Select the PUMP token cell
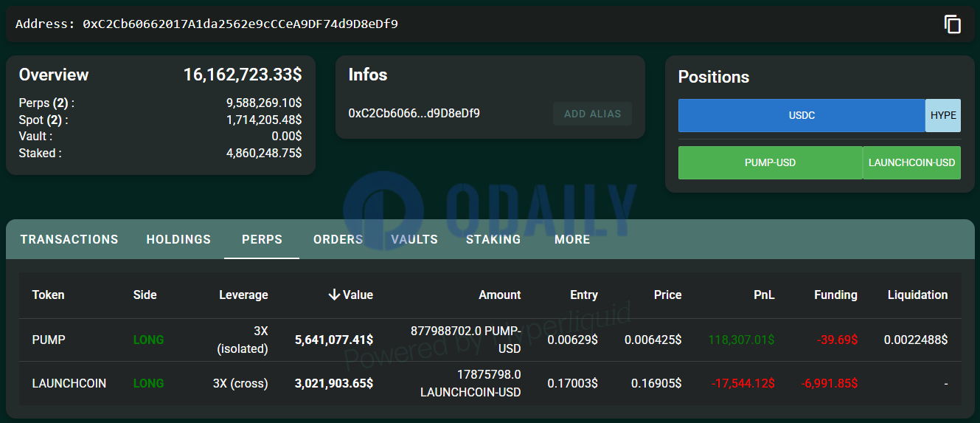The width and height of the screenshot is (980, 423). (x=49, y=340)
